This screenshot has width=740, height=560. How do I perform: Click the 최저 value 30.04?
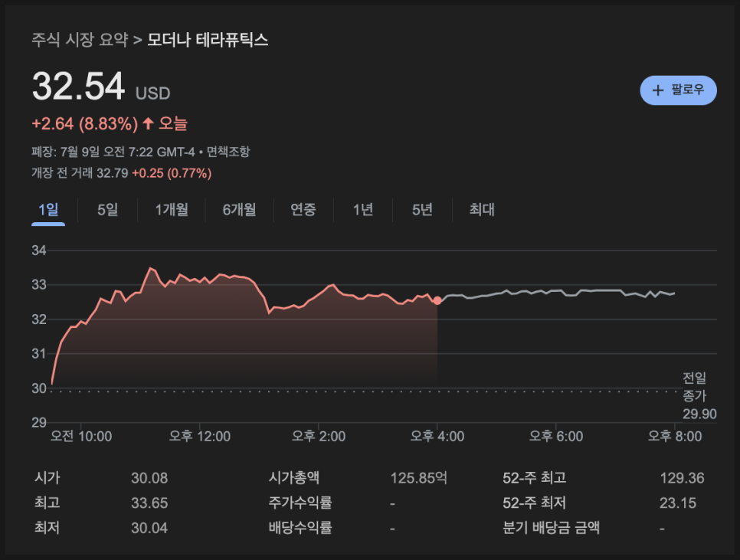149,528
